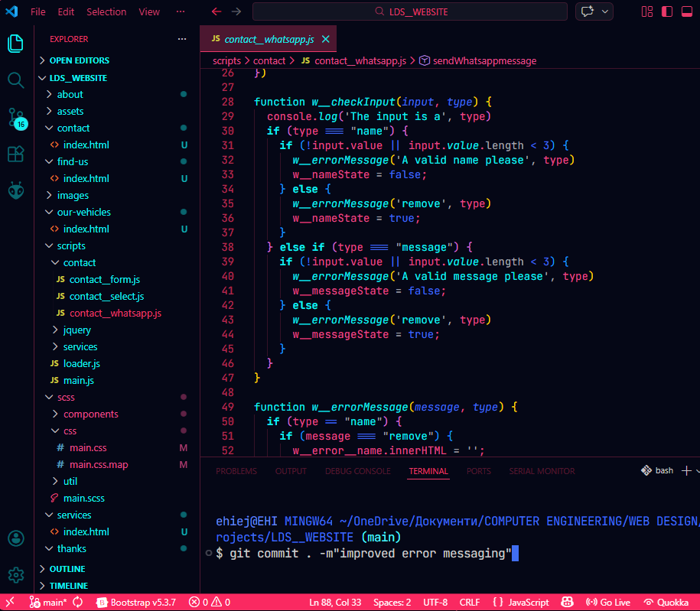The width and height of the screenshot is (700, 611).
Task: Collapse the scripts folder
Action: click(x=73, y=245)
